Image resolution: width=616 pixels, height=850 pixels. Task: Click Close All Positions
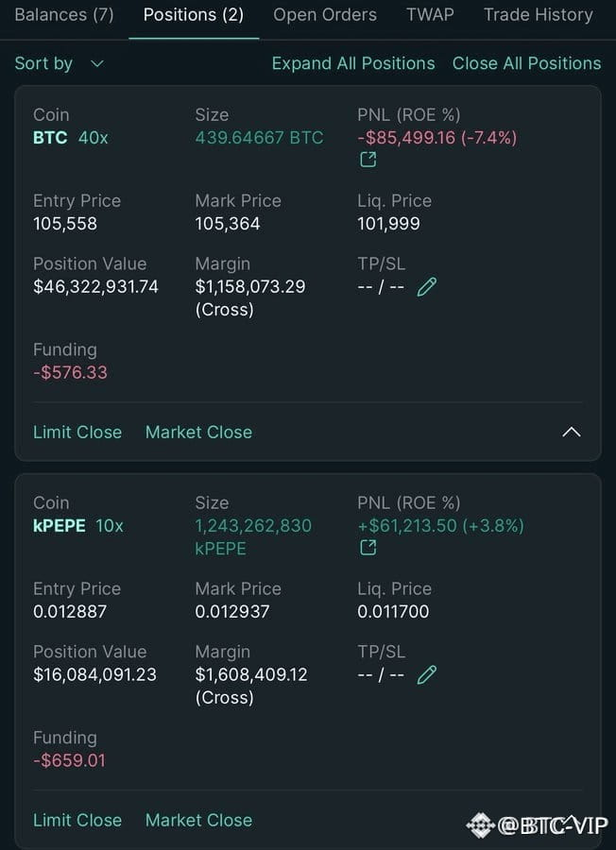point(526,63)
